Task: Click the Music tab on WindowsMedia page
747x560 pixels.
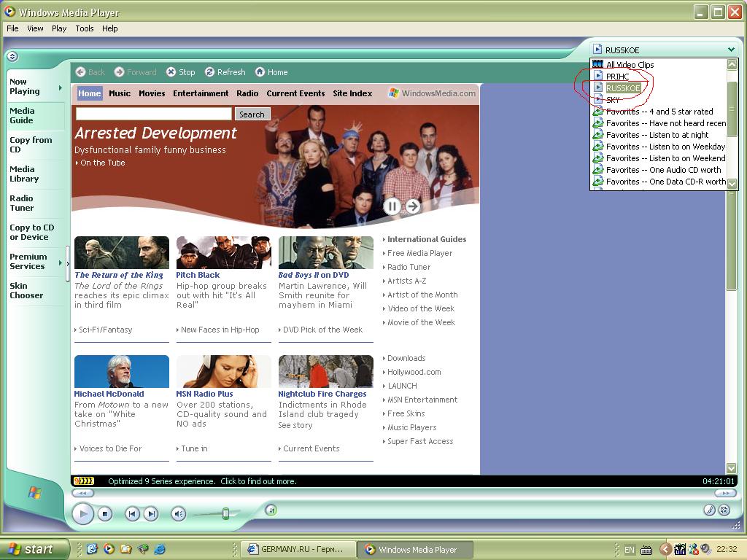Action: (120, 93)
